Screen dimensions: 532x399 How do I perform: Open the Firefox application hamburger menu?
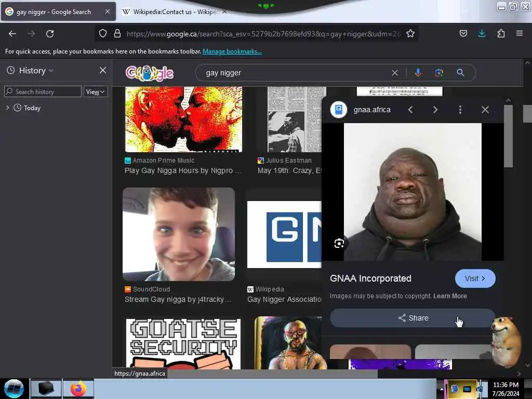(x=520, y=33)
